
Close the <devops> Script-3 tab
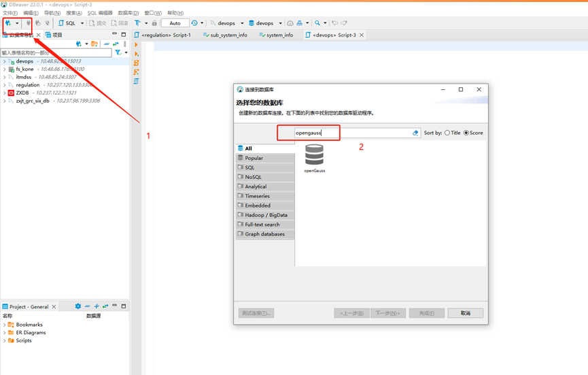(362, 35)
